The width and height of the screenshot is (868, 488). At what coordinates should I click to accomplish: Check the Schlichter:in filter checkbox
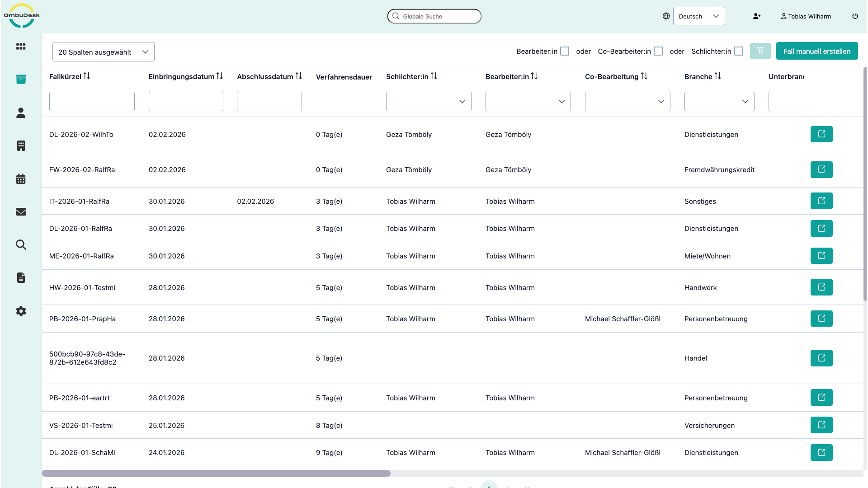tap(739, 52)
